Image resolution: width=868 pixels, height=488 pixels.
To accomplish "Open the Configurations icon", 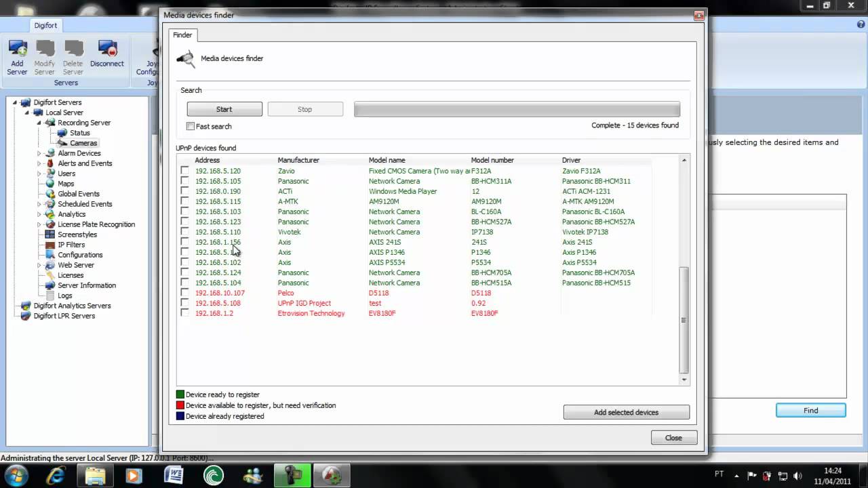I will pyautogui.click(x=50, y=255).
